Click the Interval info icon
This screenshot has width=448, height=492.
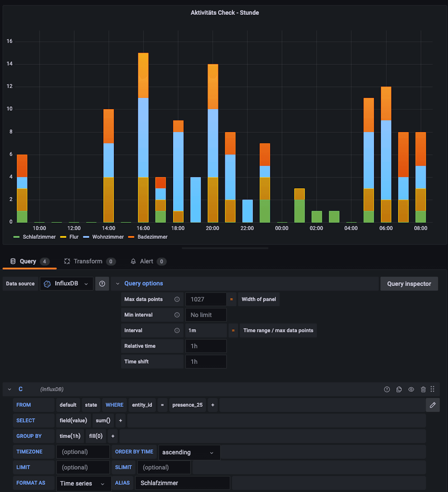177,330
